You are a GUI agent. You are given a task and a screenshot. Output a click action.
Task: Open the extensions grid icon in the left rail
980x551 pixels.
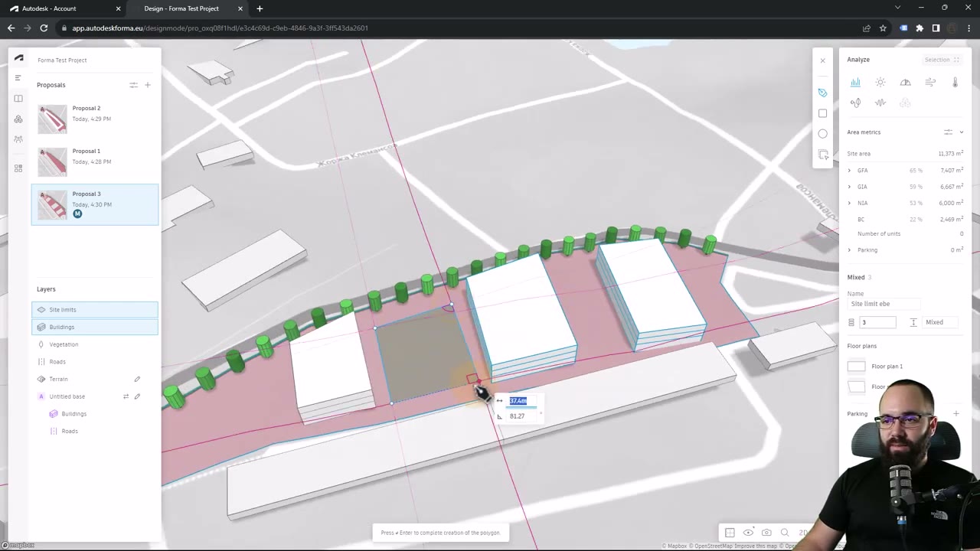(18, 168)
